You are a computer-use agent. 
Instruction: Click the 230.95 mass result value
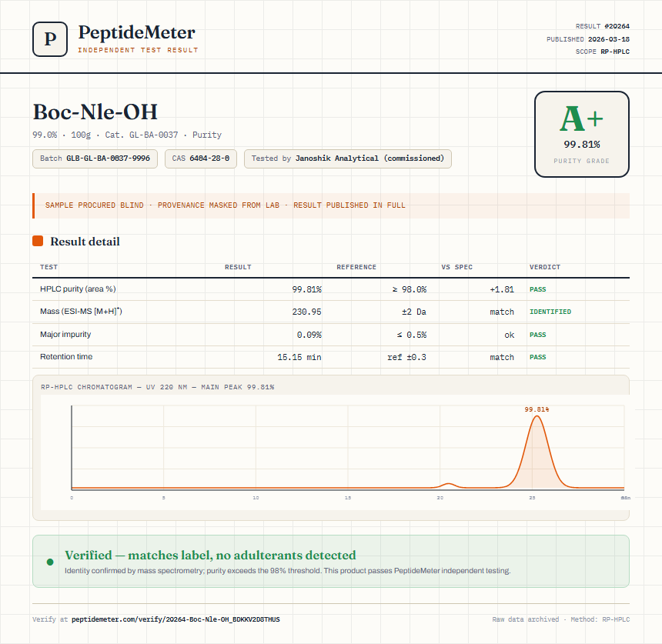coord(306,312)
